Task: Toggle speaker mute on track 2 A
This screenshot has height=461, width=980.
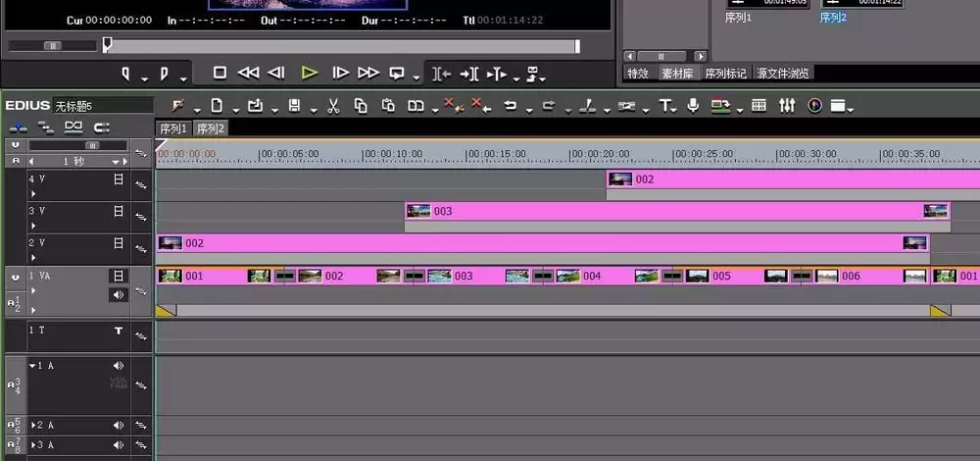Action: [x=119, y=426]
